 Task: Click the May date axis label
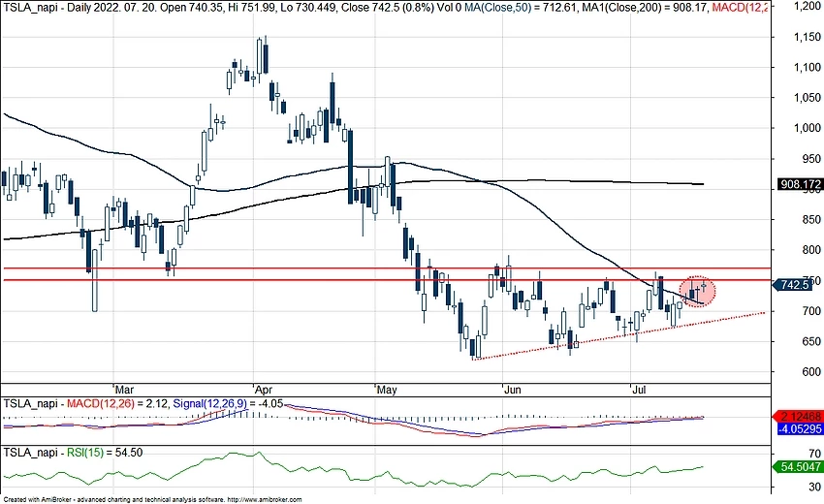tap(387, 390)
